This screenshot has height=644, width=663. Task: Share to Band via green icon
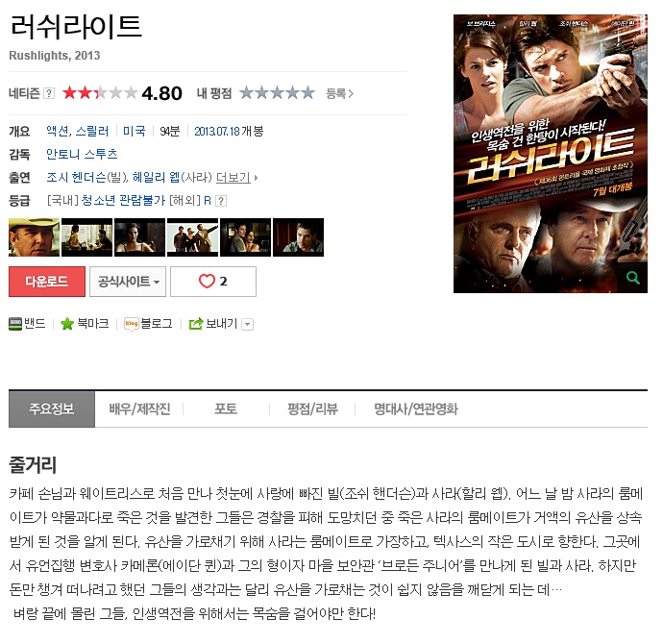click(x=15, y=324)
